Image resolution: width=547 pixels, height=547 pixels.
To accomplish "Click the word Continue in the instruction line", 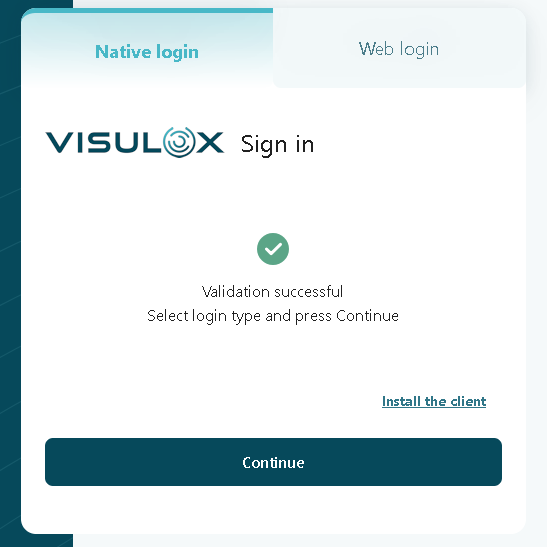I will point(367,315).
